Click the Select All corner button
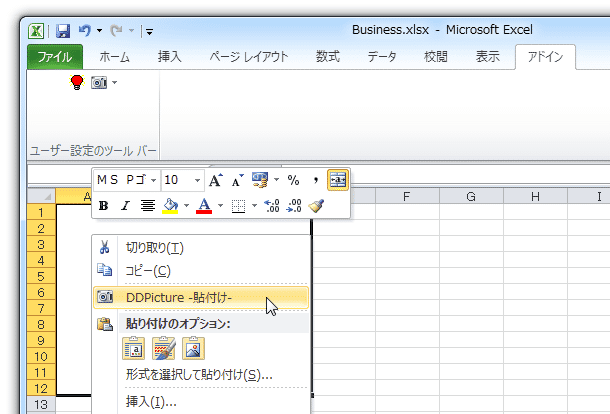 pos(42,196)
